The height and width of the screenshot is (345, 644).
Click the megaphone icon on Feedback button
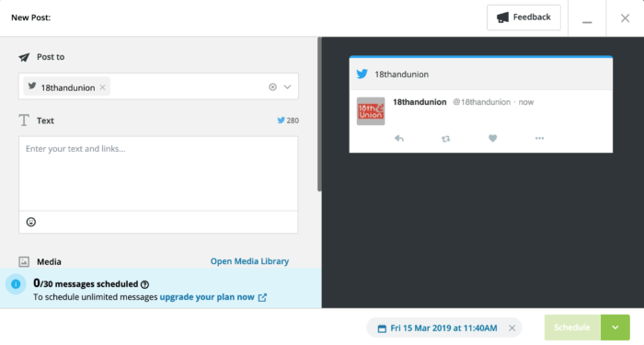pyautogui.click(x=502, y=17)
